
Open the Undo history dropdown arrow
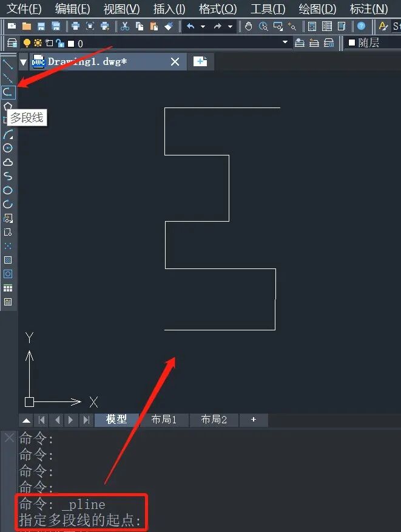point(203,26)
